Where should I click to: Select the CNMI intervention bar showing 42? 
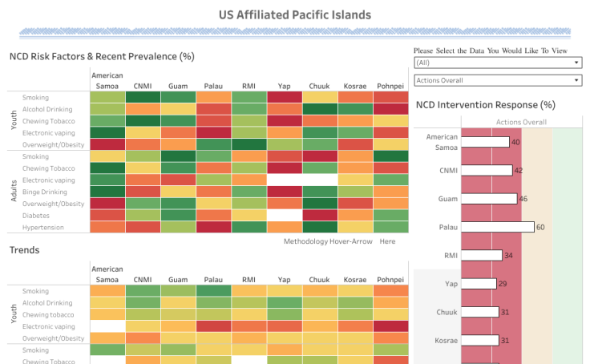487,170
